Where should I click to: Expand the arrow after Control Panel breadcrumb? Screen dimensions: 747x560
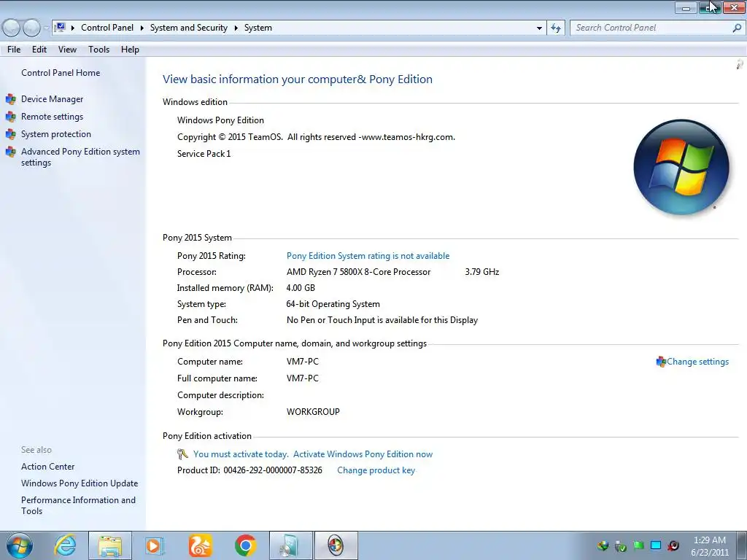(x=142, y=28)
